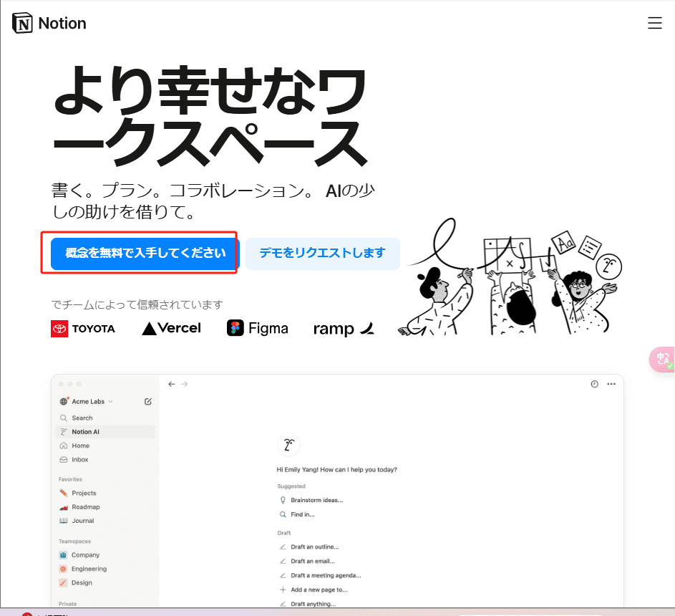The width and height of the screenshot is (675, 616).
Task: Click the Draft section label
Action: click(284, 533)
